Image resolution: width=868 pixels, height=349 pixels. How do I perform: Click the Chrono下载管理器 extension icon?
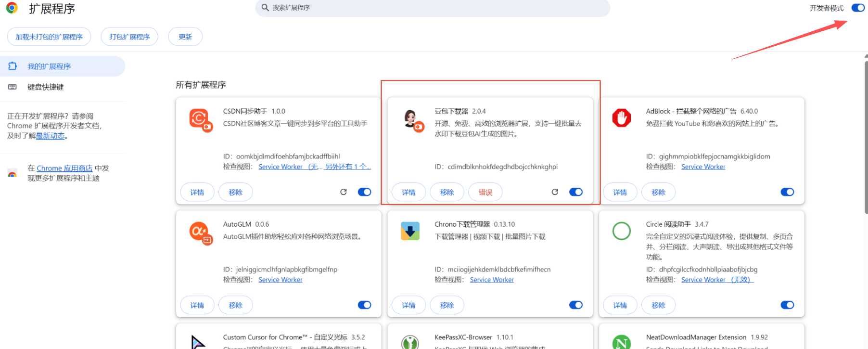point(410,231)
